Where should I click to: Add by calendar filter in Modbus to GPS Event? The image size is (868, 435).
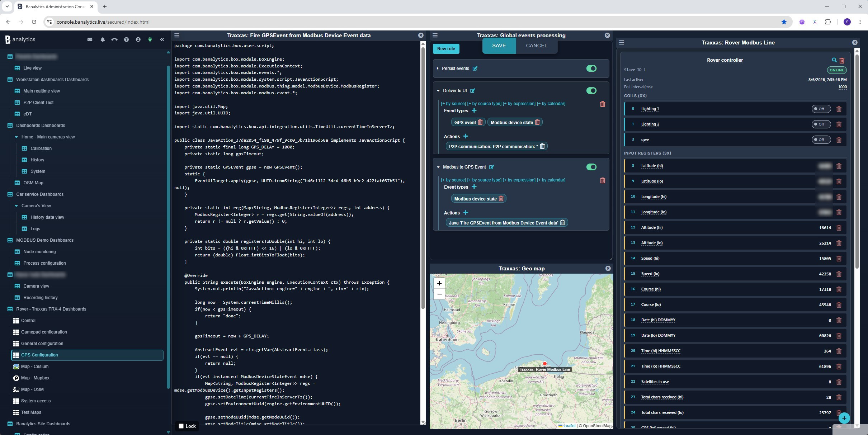[x=551, y=180]
